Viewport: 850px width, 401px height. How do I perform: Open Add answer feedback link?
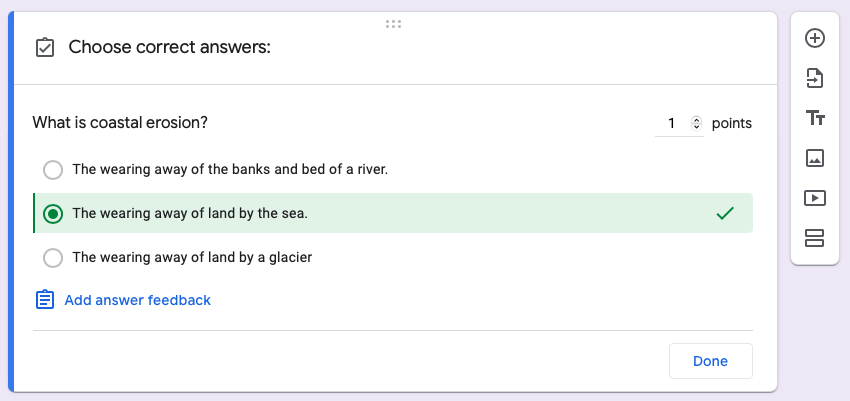point(137,300)
